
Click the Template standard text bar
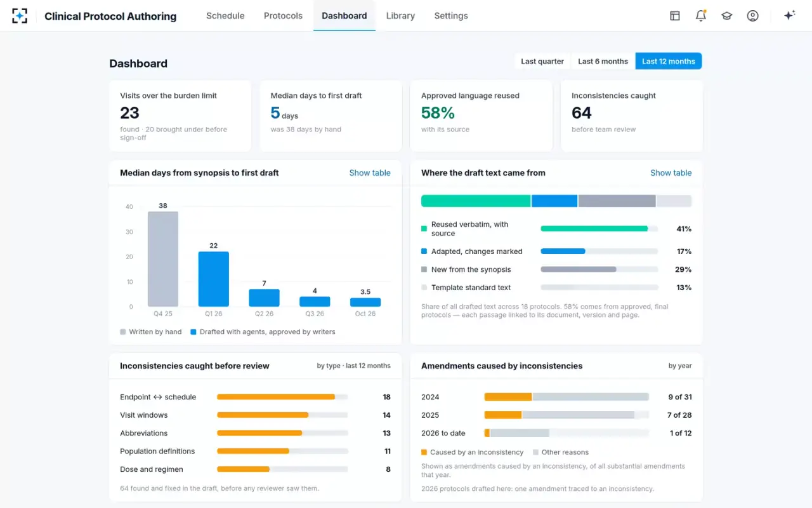point(599,288)
